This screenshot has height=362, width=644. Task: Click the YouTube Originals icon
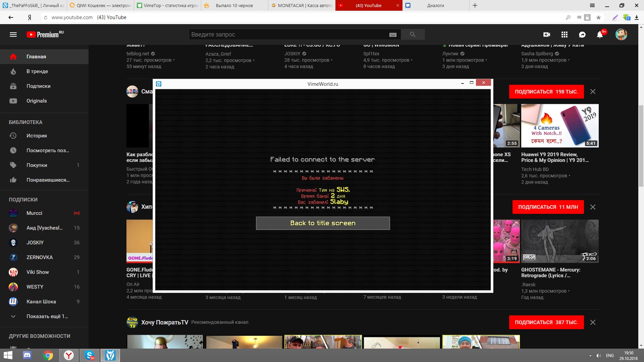(13, 100)
